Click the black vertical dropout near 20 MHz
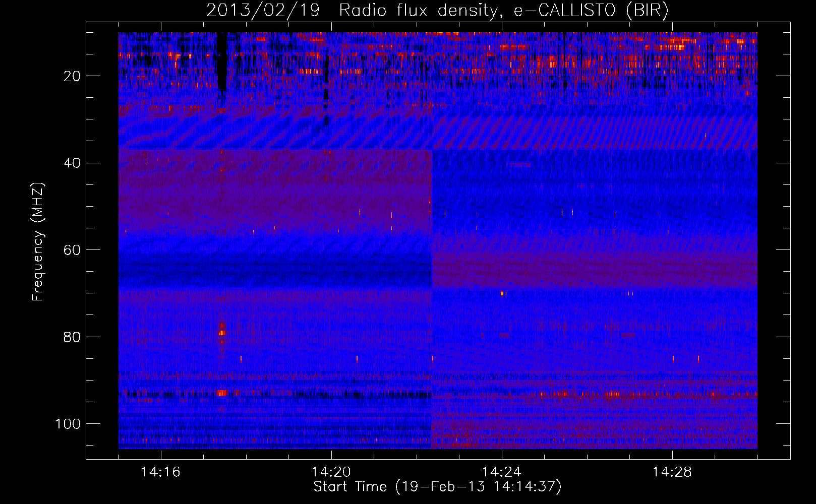The width and height of the screenshot is (816, 504). (x=221, y=61)
